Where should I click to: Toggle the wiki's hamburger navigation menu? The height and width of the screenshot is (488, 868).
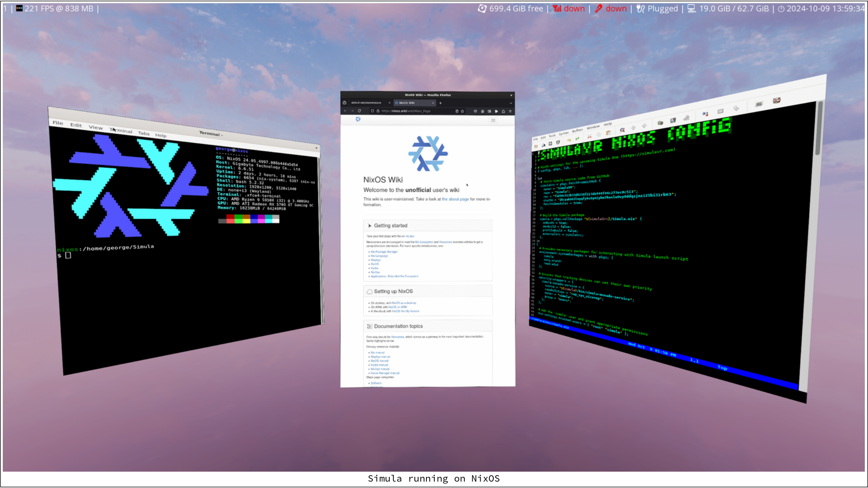point(493,120)
